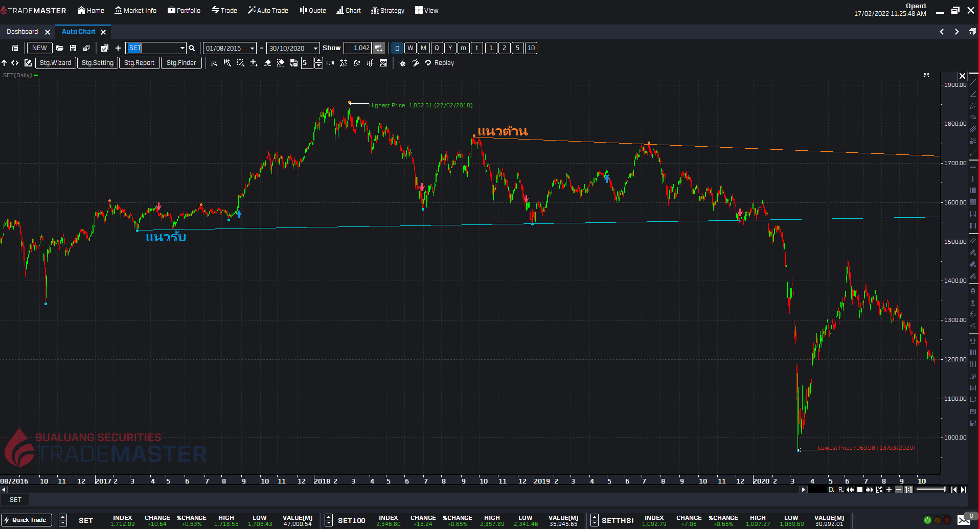
Task: Open Quick Trade
Action: [x=27, y=520]
